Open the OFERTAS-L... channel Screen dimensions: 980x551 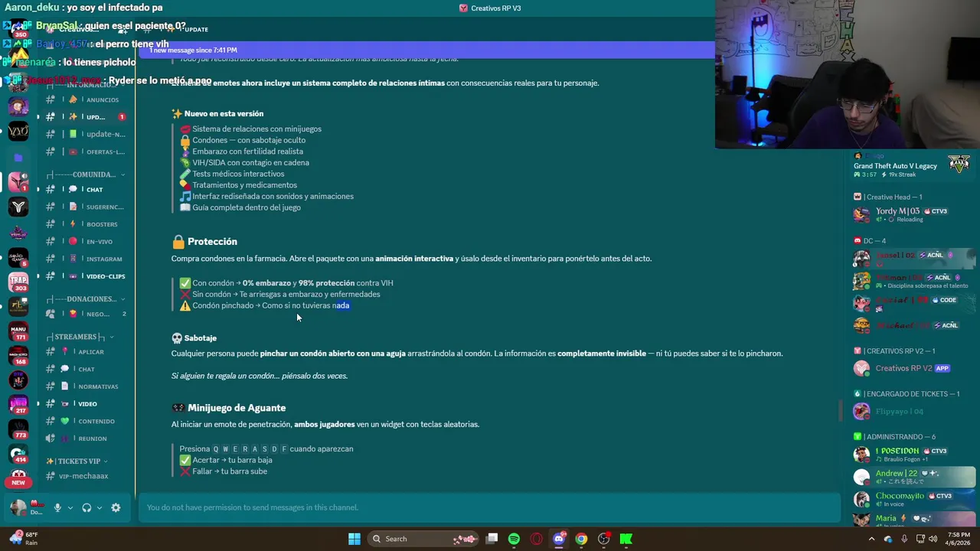[86, 152]
